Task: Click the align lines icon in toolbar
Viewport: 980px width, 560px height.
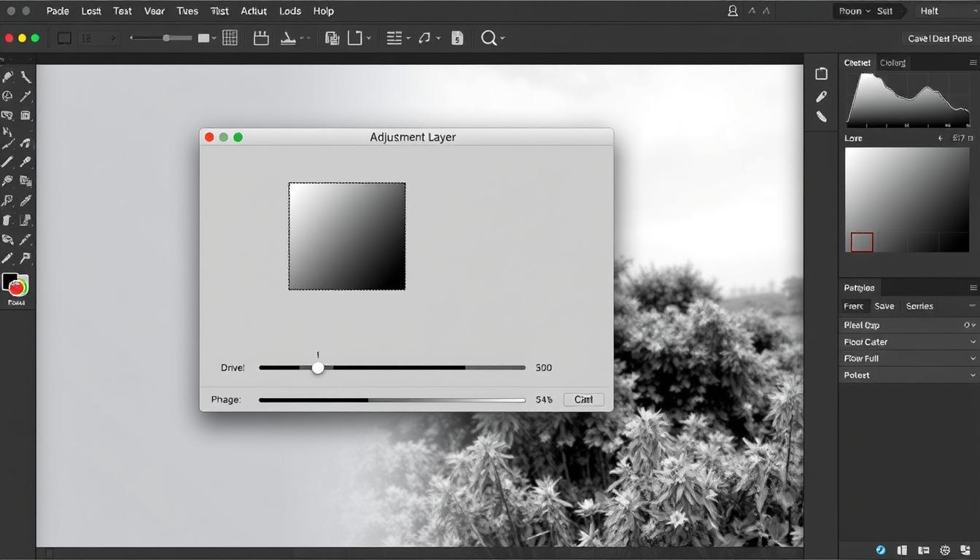Action: pyautogui.click(x=394, y=38)
